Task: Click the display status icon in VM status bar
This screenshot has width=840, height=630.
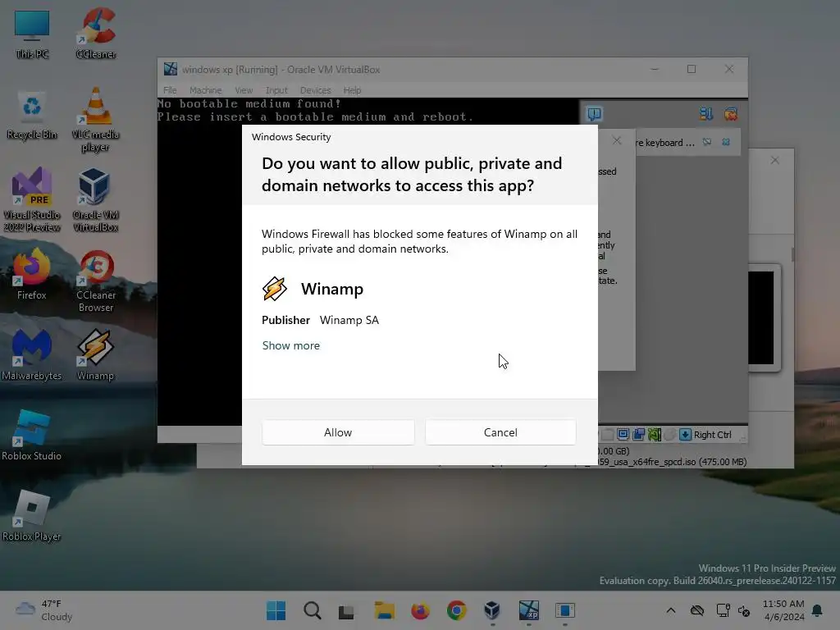Action: point(623,435)
